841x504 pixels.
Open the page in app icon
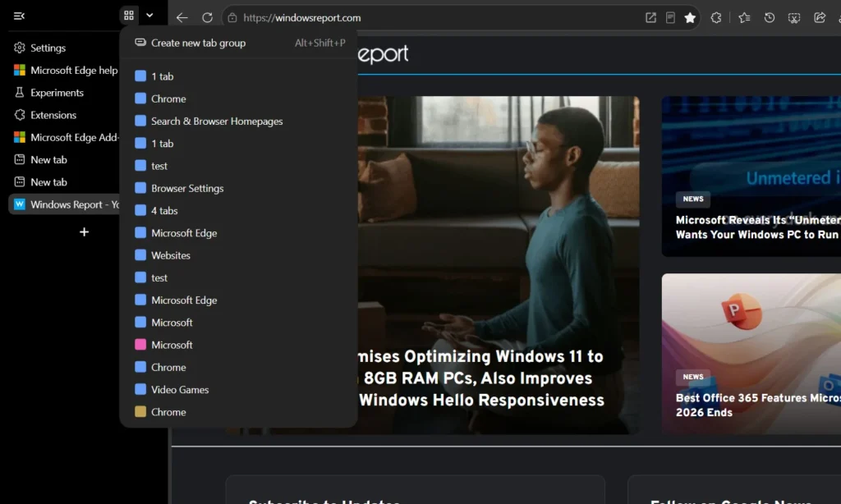650,18
